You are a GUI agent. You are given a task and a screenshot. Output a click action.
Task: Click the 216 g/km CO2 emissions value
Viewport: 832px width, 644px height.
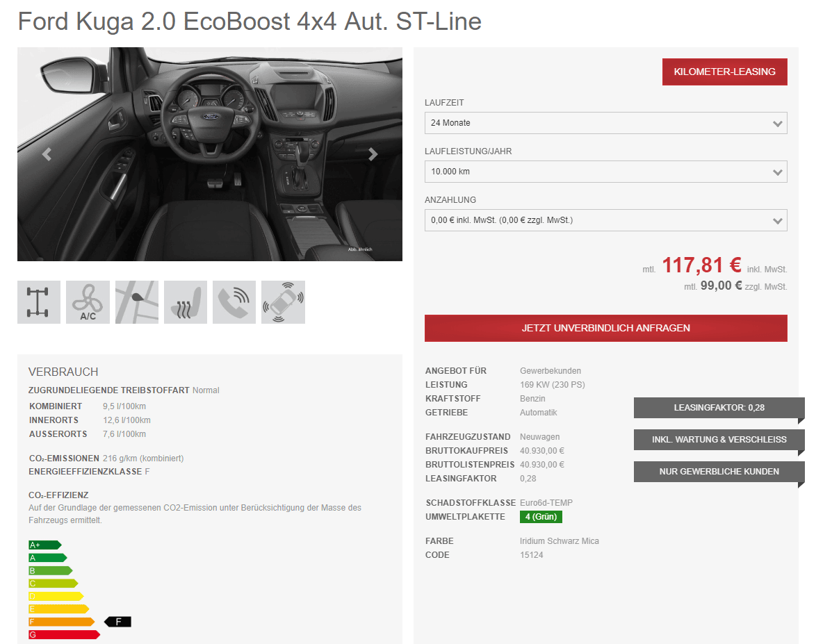pos(143,459)
